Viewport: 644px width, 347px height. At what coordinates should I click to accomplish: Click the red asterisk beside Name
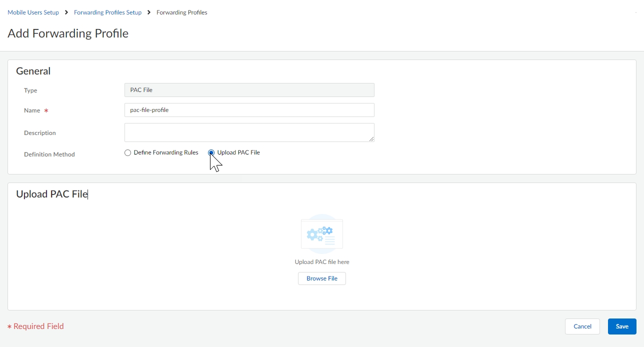click(46, 110)
